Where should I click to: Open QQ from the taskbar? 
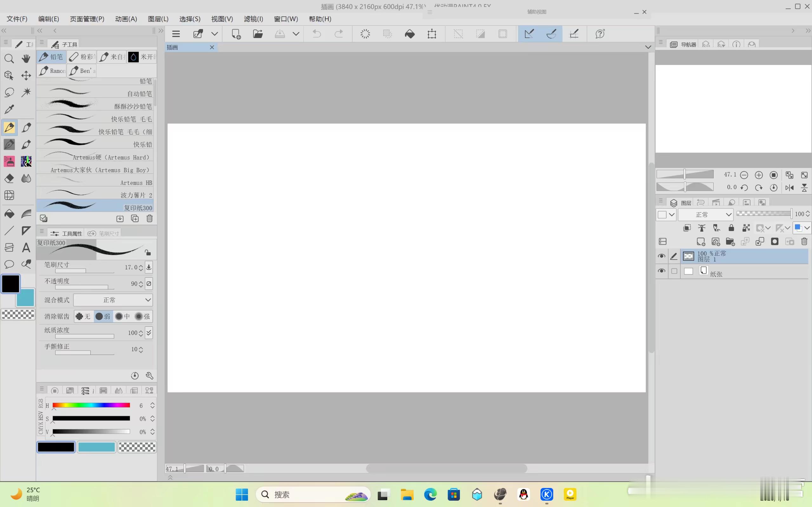point(523,494)
